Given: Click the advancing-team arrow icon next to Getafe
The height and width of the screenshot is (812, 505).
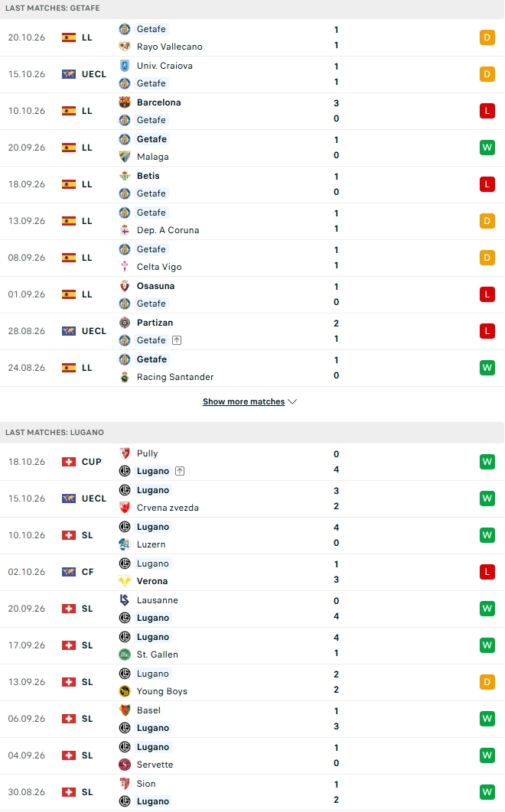Looking at the screenshot, I should [x=177, y=340].
